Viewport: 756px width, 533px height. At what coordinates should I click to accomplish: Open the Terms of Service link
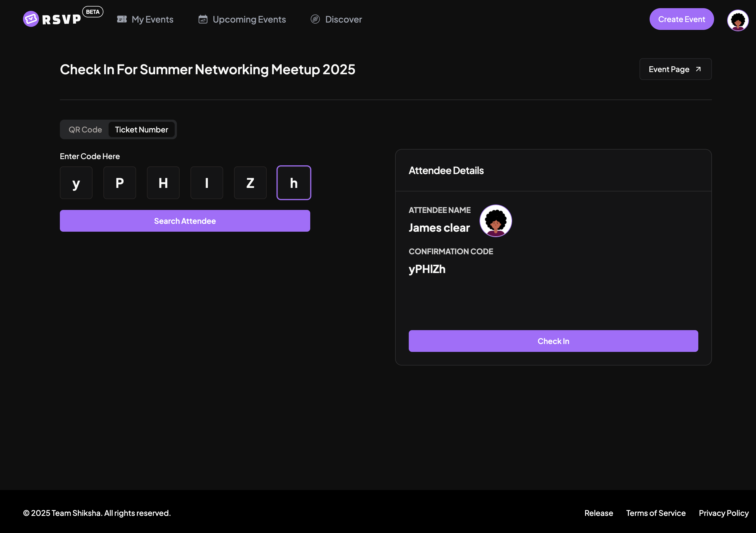pyautogui.click(x=656, y=513)
